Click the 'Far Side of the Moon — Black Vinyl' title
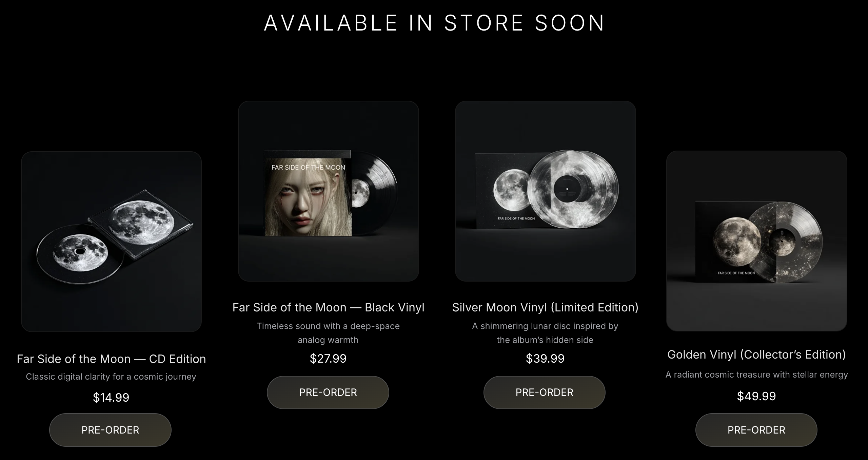The image size is (868, 460). pos(328,307)
